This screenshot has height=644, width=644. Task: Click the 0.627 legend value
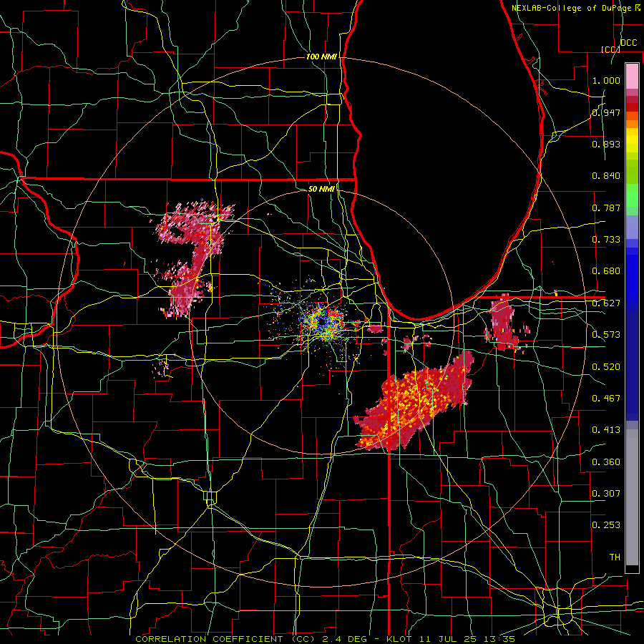click(606, 303)
